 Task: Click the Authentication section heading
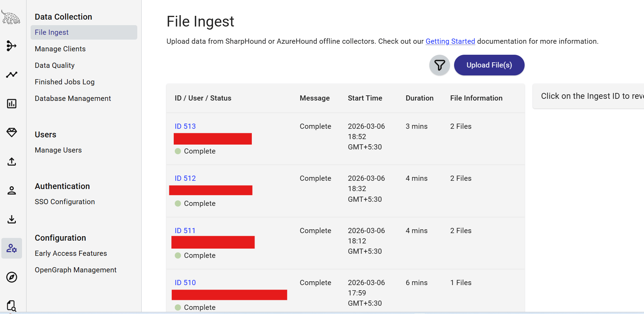tap(62, 186)
